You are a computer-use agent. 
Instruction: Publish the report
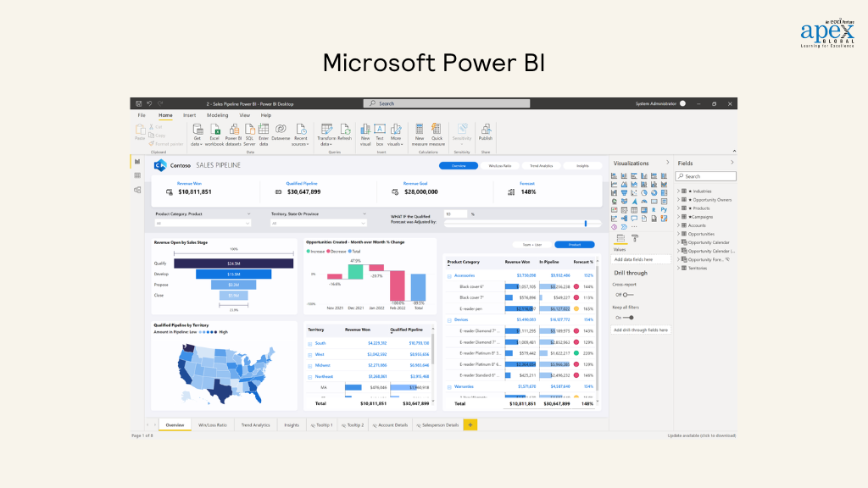click(486, 132)
